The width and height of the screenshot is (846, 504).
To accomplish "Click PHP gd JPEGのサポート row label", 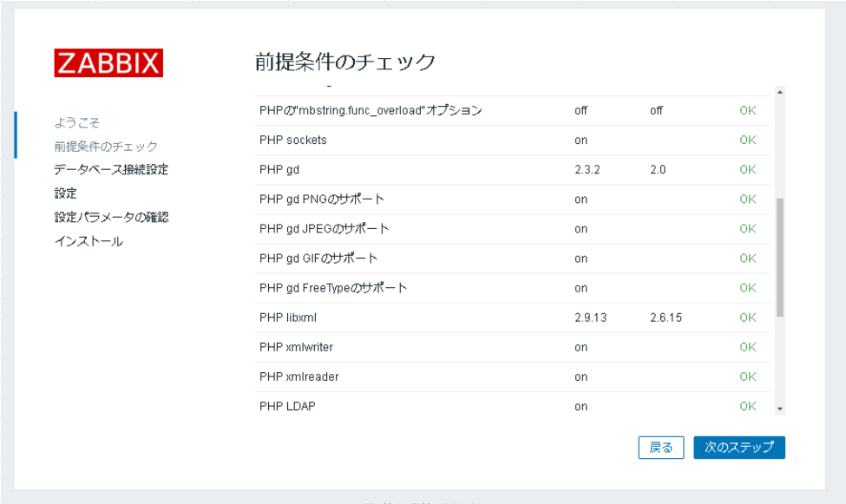I will [x=324, y=229].
